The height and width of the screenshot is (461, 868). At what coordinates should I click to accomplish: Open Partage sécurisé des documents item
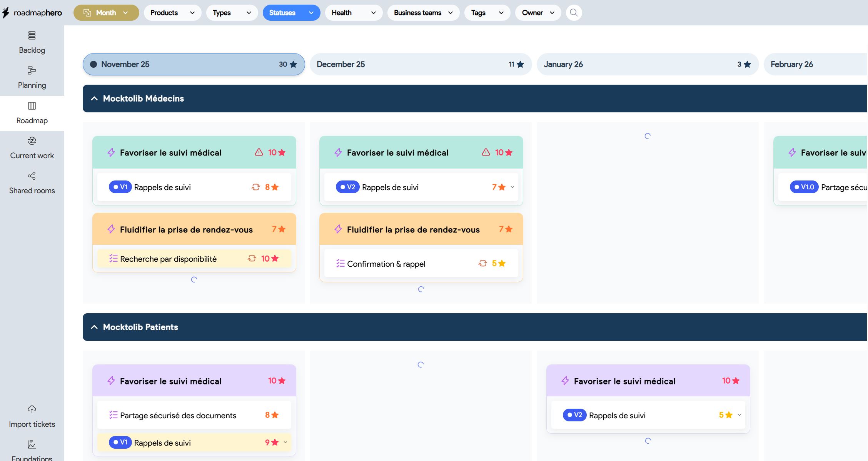pyautogui.click(x=178, y=416)
